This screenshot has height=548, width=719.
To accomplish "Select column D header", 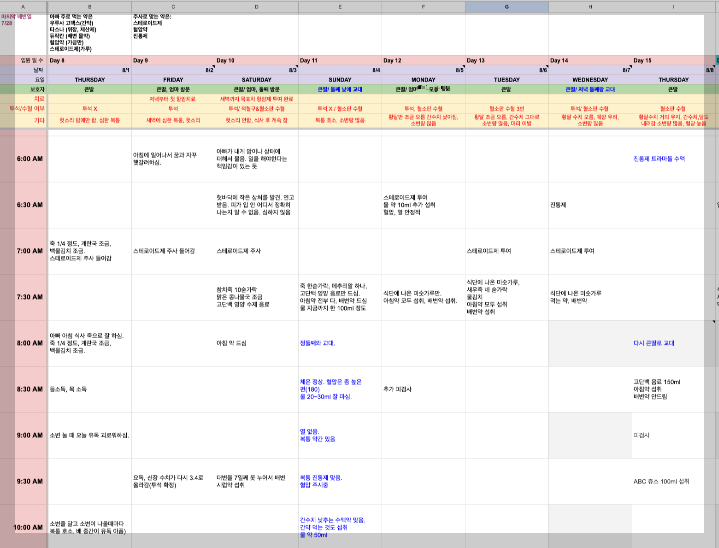I will [x=256, y=7].
